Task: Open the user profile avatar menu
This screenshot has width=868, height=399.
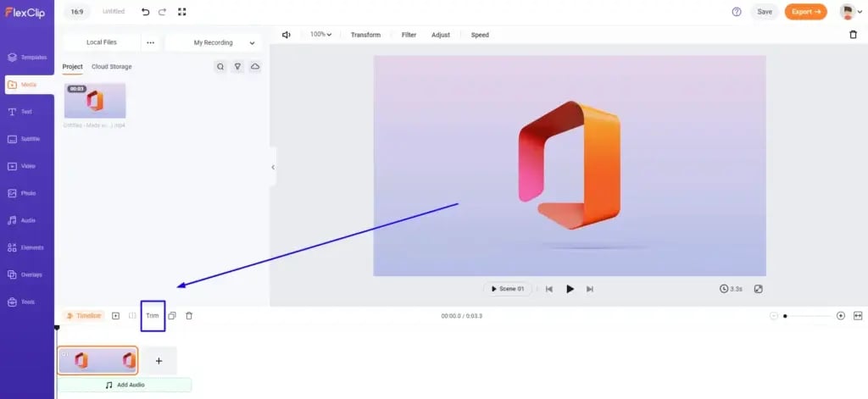Action: 847,12
